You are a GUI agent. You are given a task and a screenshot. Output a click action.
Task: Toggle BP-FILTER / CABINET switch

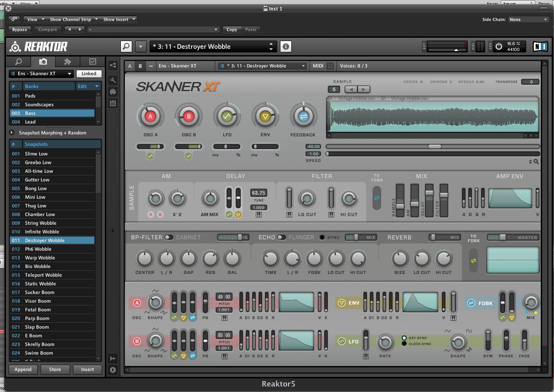(169, 237)
